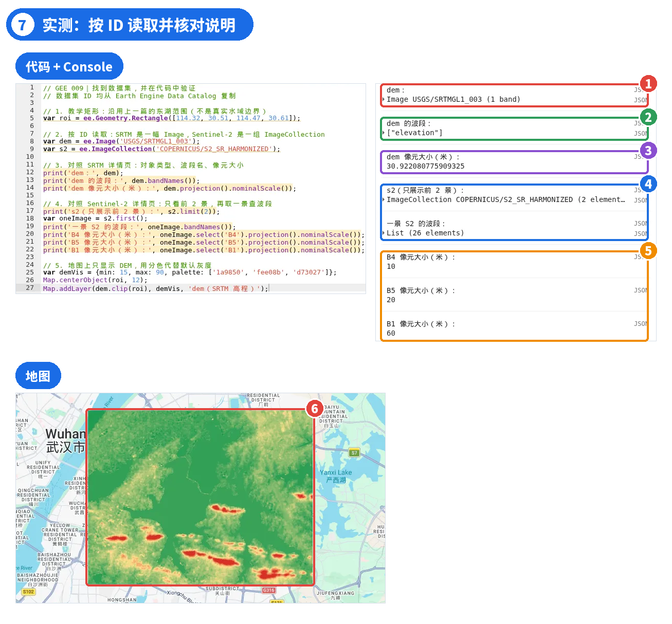Expand the List (26 elements) entry

point(384,233)
